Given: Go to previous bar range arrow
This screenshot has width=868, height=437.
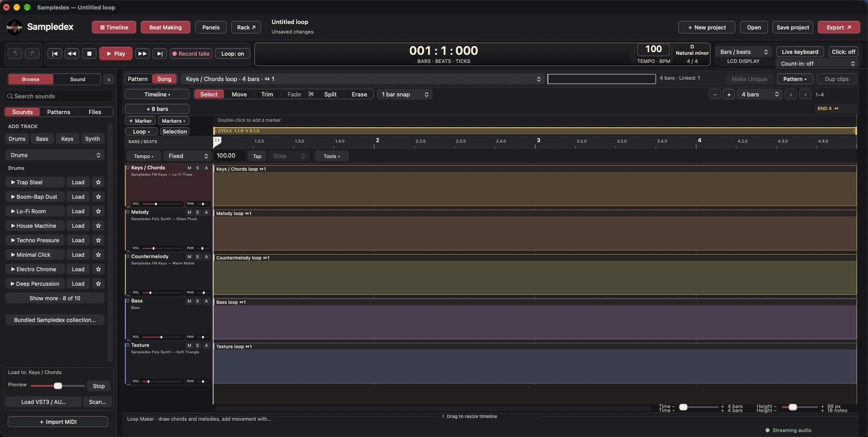Looking at the screenshot, I should 791,94.
